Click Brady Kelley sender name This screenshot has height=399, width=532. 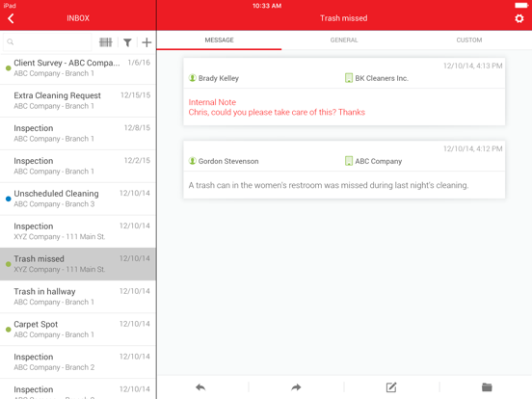219,78
